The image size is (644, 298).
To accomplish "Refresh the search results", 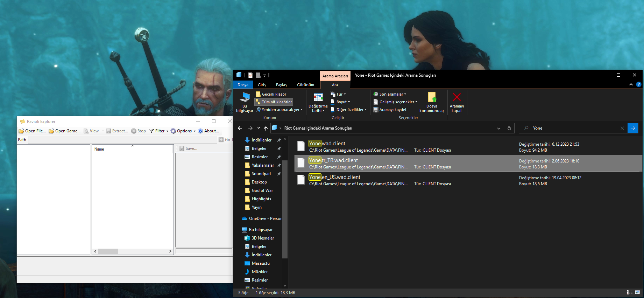I will 509,128.
